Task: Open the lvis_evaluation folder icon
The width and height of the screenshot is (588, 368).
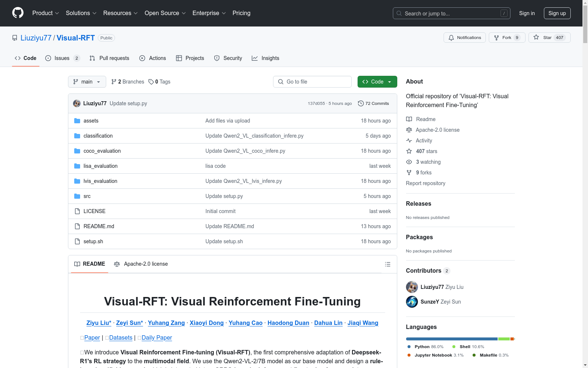Action: [77, 181]
